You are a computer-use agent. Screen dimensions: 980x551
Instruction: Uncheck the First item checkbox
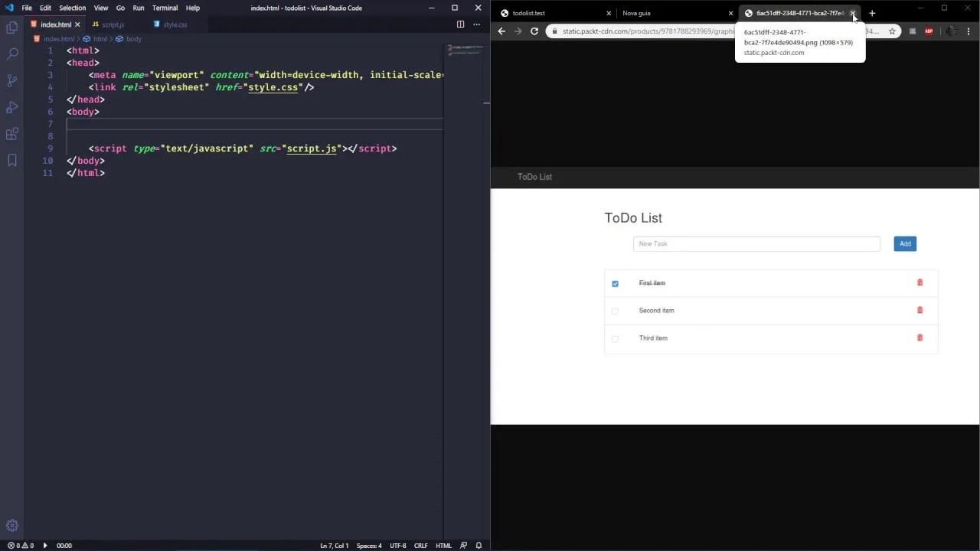tap(615, 284)
